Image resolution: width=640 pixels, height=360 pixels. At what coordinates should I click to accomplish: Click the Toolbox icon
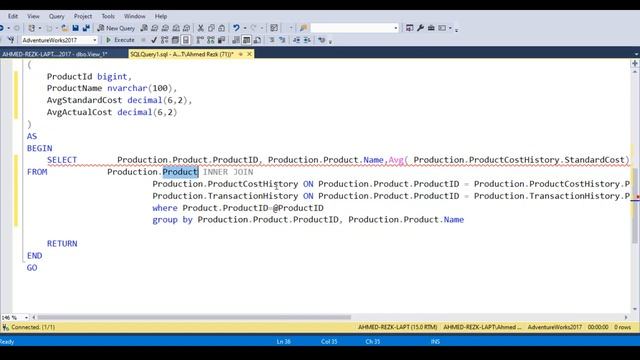431,28
